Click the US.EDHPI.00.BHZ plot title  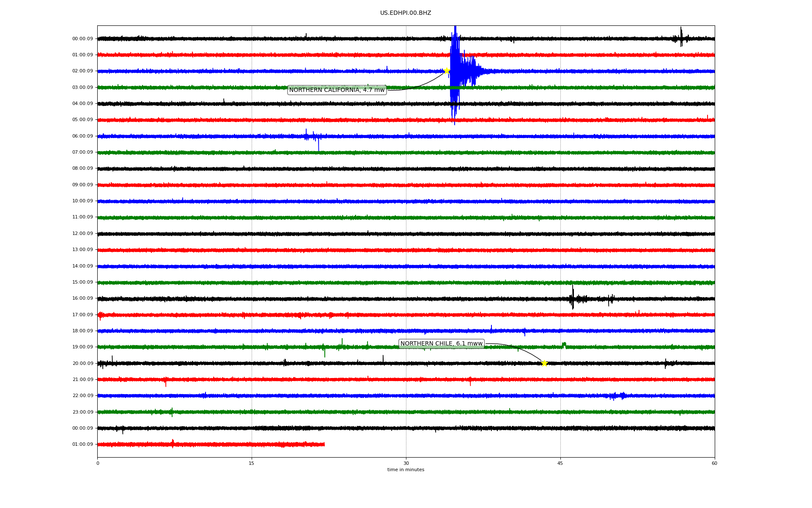click(x=406, y=13)
